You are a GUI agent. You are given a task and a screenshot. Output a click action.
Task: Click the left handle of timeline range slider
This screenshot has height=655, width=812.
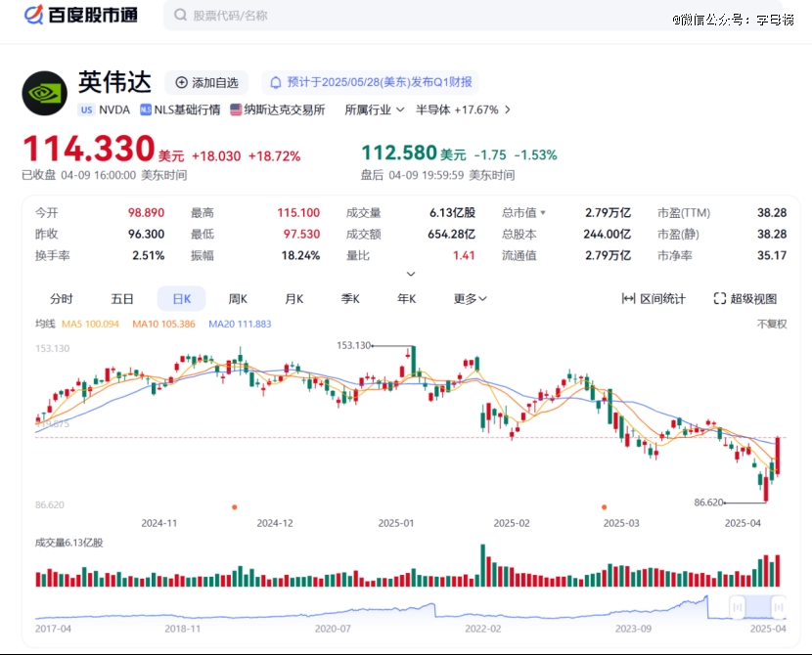[730, 606]
